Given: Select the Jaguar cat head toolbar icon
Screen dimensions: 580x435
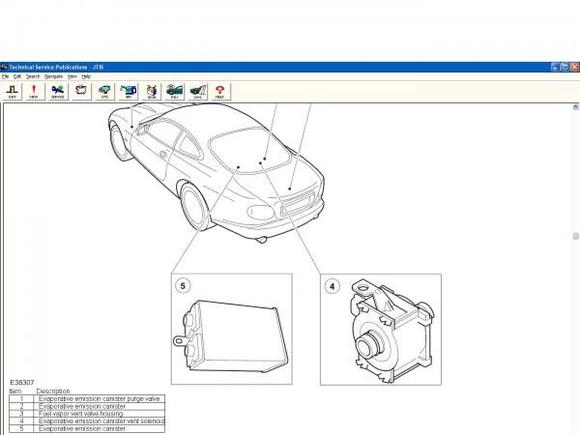Looking at the screenshot, I should [x=152, y=91].
